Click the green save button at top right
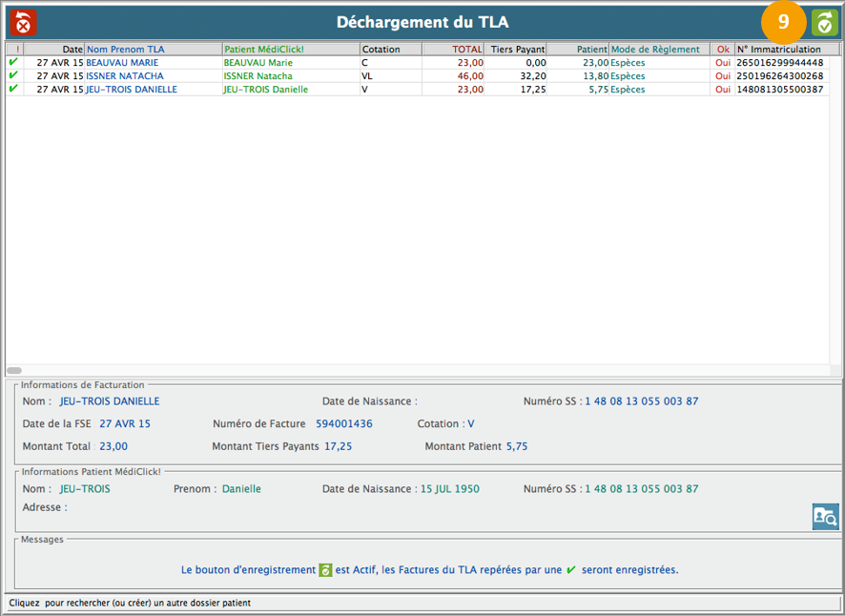Image resolution: width=845 pixels, height=616 pixels. [824, 23]
